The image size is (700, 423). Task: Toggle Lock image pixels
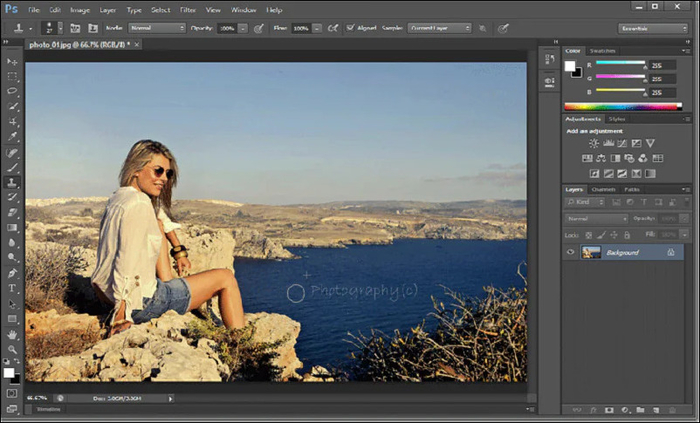601,235
